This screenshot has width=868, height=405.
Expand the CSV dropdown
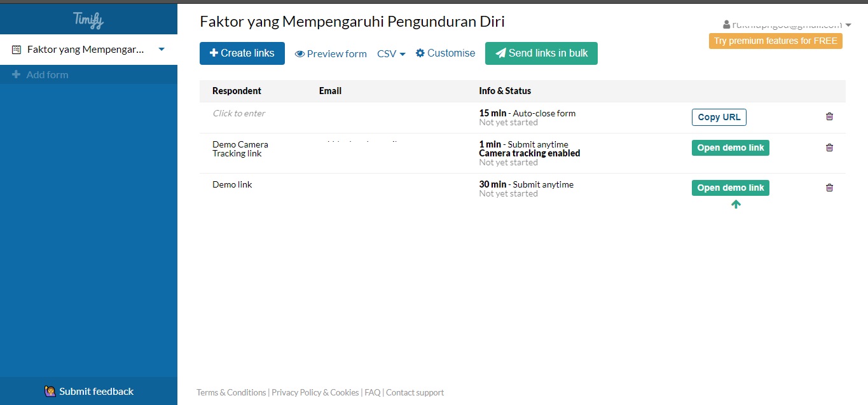pos(391,54)
